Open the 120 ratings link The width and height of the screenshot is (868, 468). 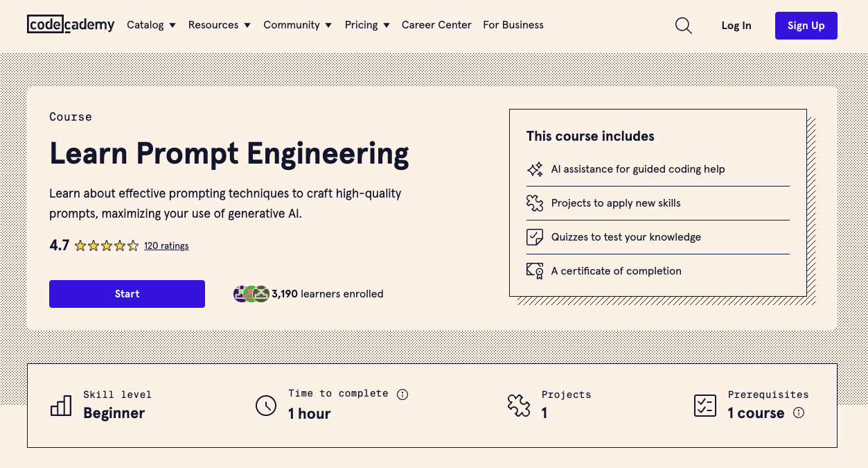pos(166,245)
